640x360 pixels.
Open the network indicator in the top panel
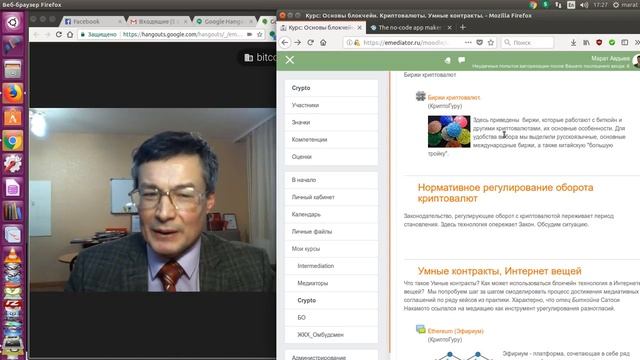click(558, 5)
